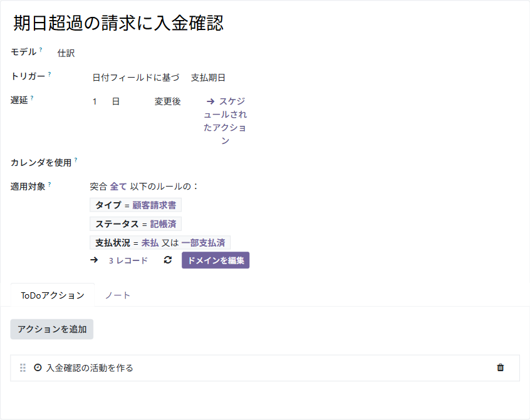Viewport: 530px width, 420px height.
Task: Open the 日付フィールドに基づ trigger dropdown
Action: click(136, 78)
